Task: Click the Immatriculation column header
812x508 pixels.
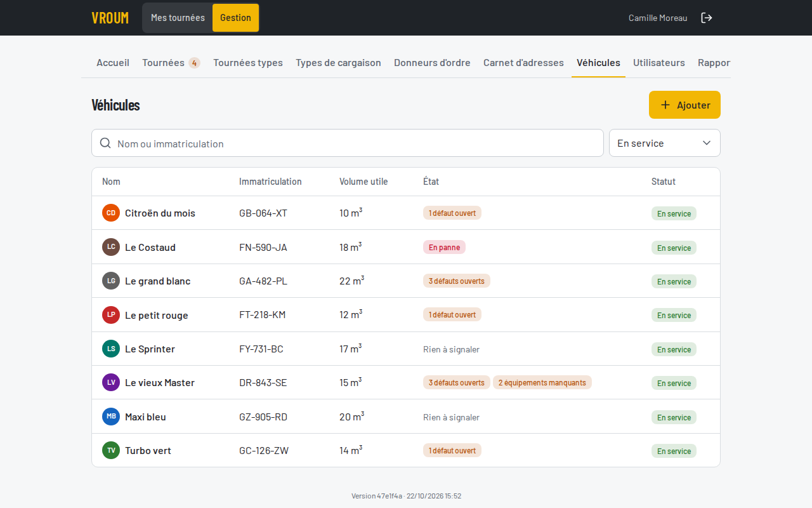Action: click(270, 182)
